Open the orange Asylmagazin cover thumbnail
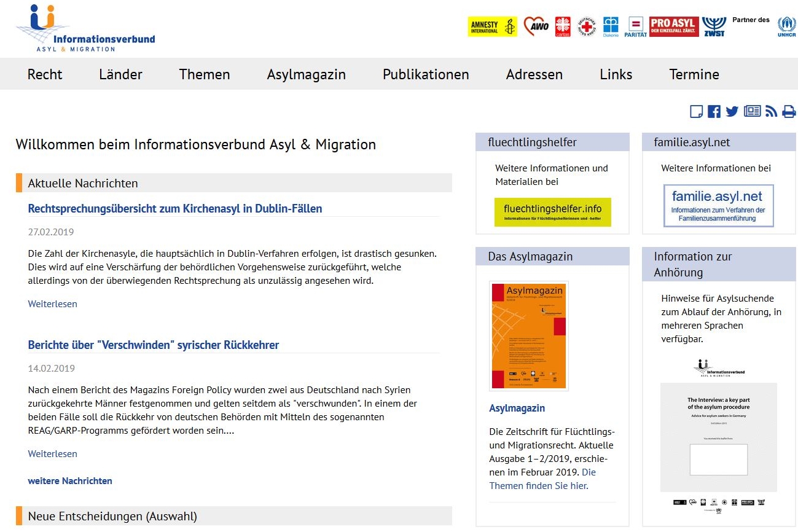798x532 pixels. click(528, 335)
